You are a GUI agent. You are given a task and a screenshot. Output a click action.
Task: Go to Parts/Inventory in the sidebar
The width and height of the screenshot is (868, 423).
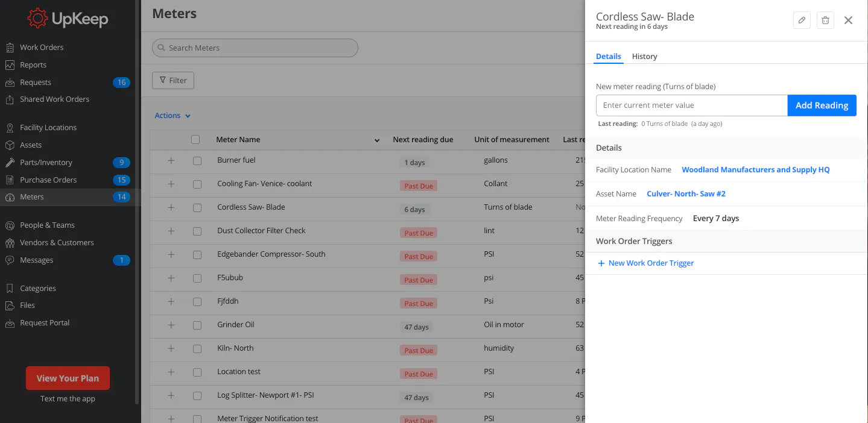click(46, 162)
